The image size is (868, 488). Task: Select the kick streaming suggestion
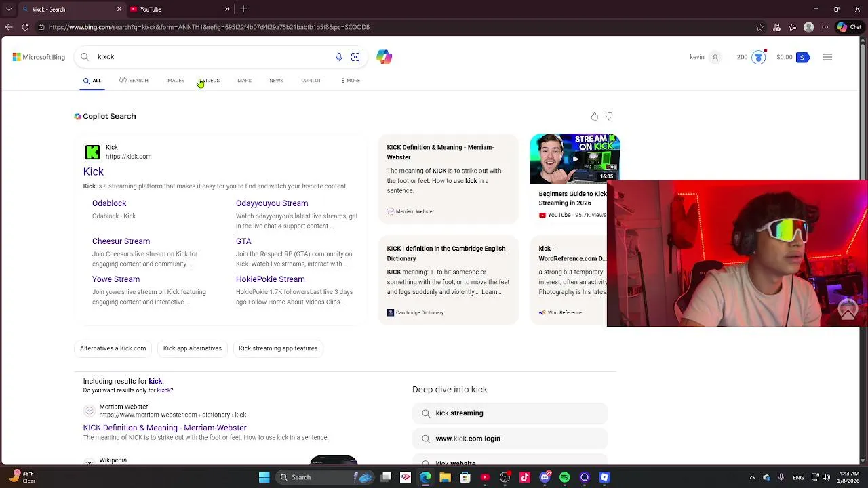[509, 413]
